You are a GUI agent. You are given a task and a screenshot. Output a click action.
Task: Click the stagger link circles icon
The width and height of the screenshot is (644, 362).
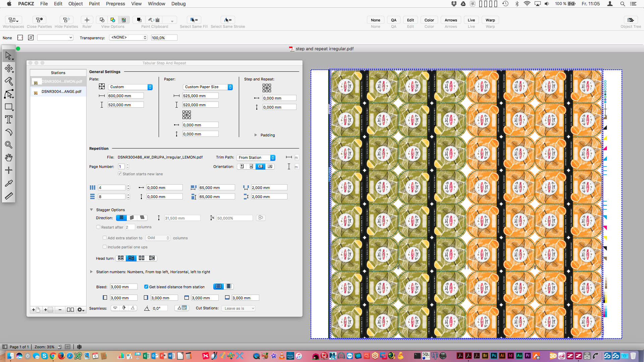(x=261, y=218)
